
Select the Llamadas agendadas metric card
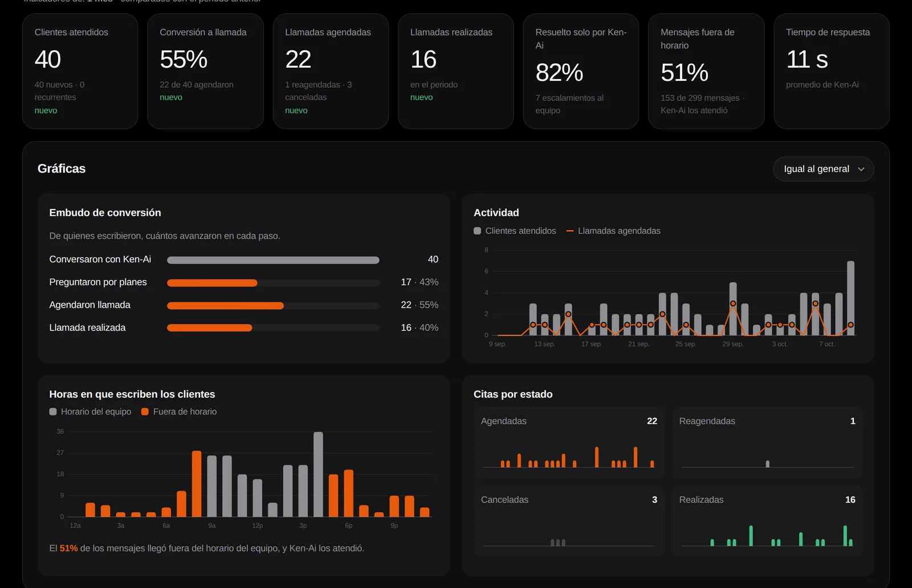331,71
